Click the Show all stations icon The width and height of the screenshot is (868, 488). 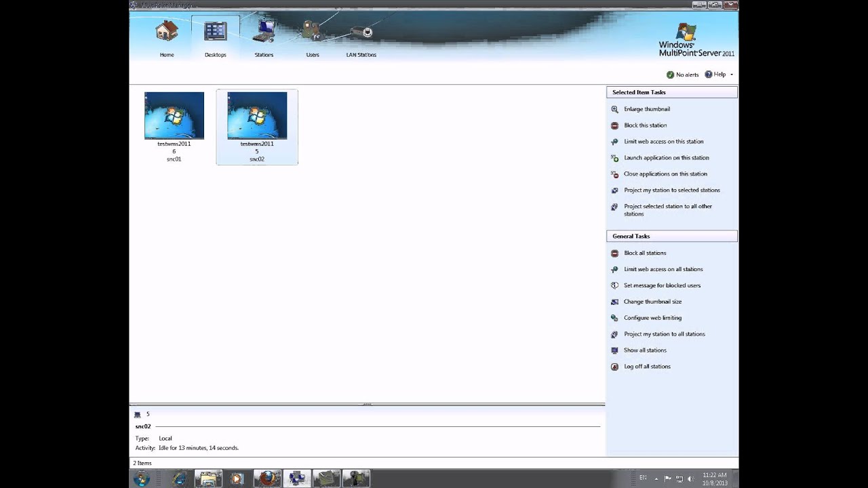pyautogui.click(x=614, y=350)
